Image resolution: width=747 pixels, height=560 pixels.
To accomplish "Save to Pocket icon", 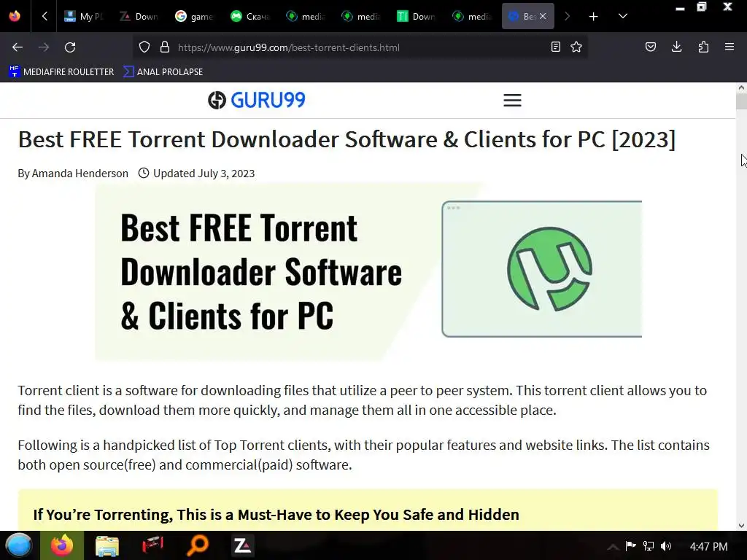I will click(x=651, y=47).
